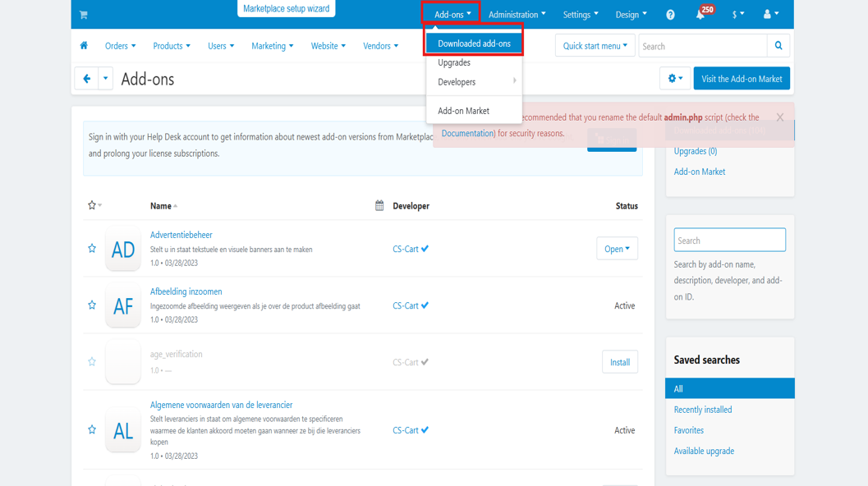868x486 pixels.
Task: Open notifications bell with 250 badge
Action: pos(700,15)
